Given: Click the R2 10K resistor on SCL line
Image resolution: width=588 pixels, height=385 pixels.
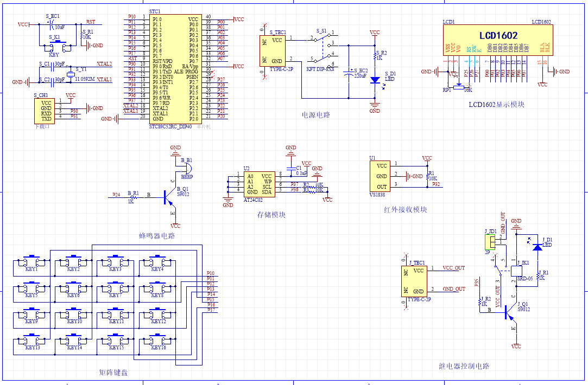Looking at the screenshot, I should click(x=312, y=187).
